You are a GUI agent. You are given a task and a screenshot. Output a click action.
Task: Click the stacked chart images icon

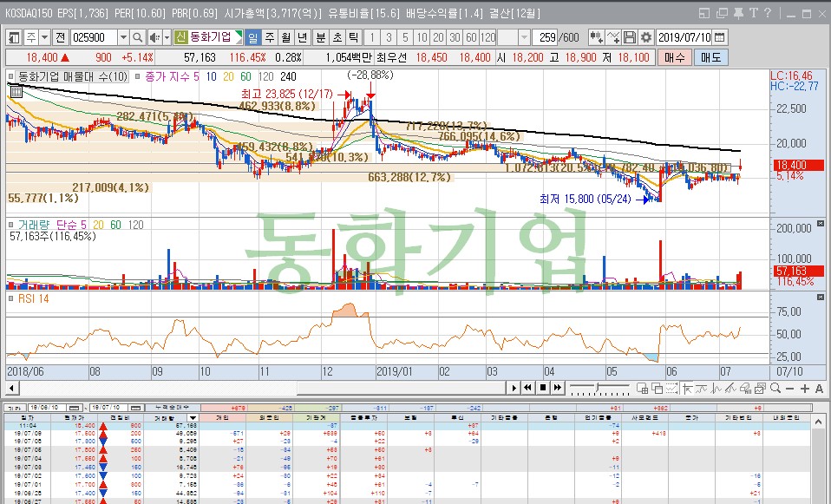[x=761, y=389]
